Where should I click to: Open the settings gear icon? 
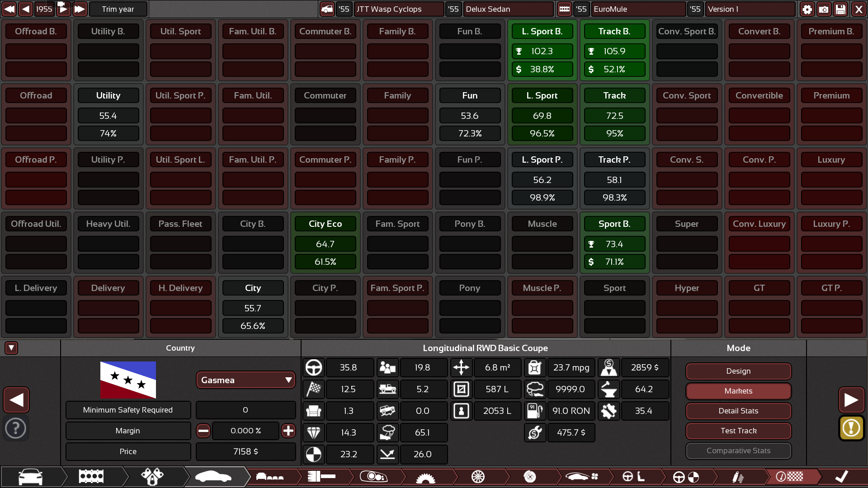tap(807, 9)
